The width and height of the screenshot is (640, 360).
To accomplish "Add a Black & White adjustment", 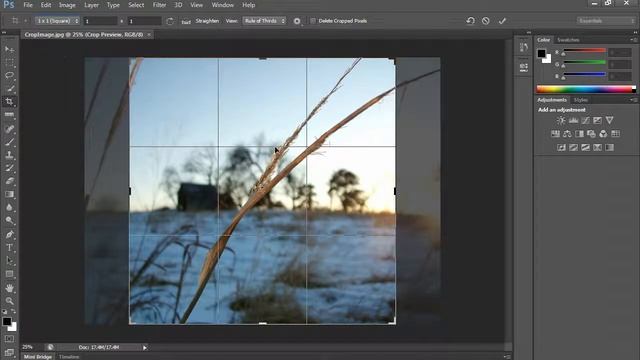I will (579, 134).
